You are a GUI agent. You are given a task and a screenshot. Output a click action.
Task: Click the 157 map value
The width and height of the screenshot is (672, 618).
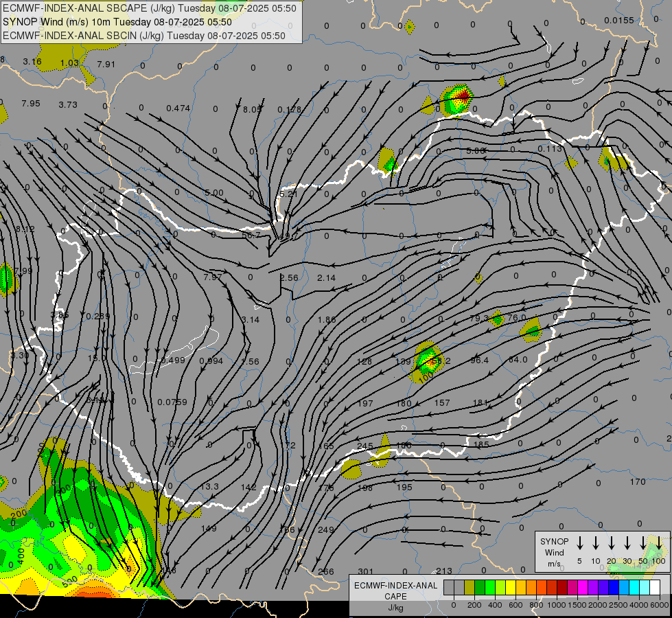coord(442,402)
